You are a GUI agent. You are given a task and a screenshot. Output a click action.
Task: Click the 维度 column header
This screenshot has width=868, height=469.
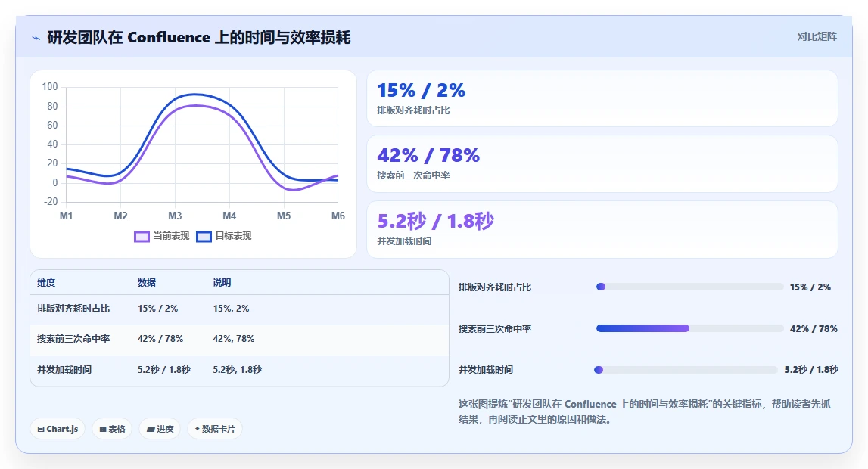pyautogui.click(x=46, y=283)
